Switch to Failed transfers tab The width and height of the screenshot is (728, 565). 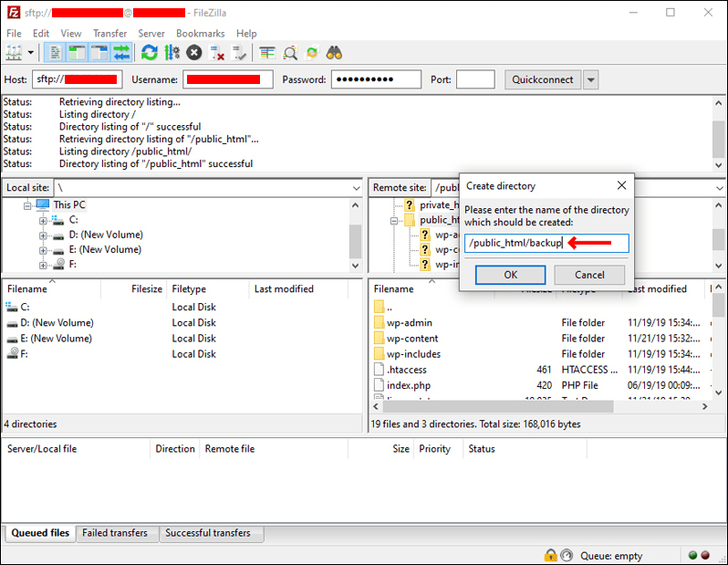[x=115, y=533]
